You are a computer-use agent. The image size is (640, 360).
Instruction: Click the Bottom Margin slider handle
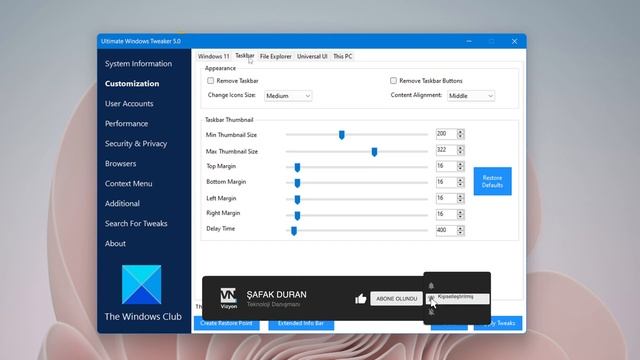[x=297, y=183]
